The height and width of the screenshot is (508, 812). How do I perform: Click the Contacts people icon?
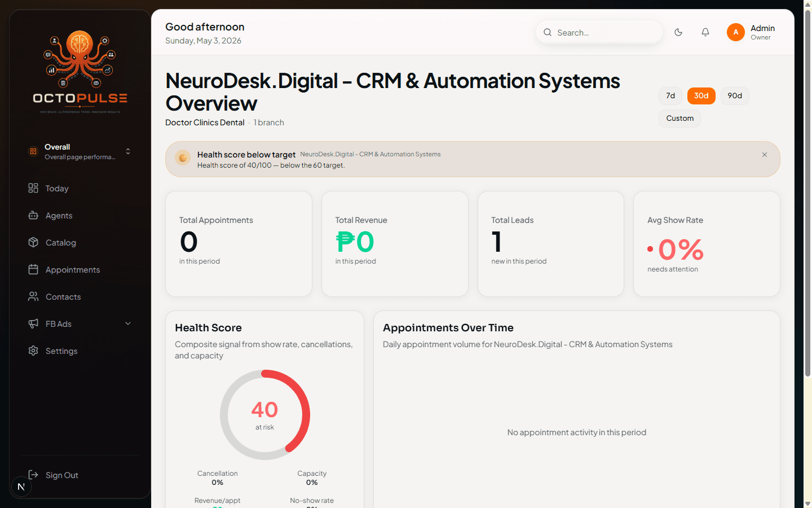pos(33,296)
